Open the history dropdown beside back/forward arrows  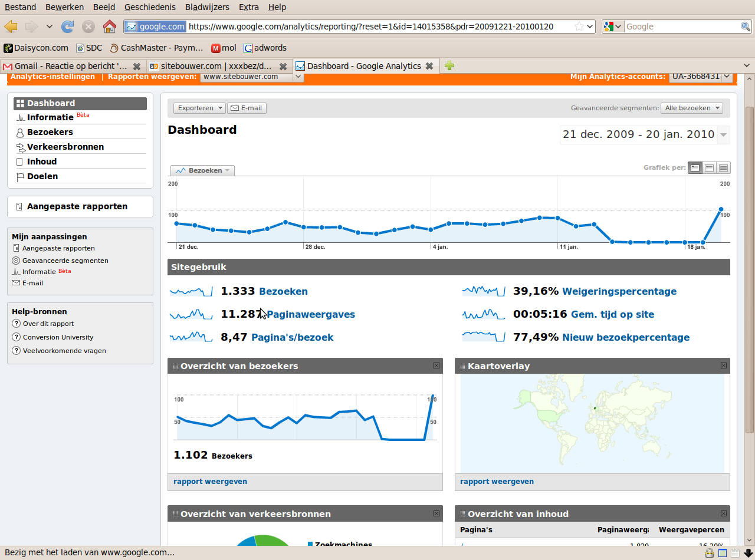point(49,27)
